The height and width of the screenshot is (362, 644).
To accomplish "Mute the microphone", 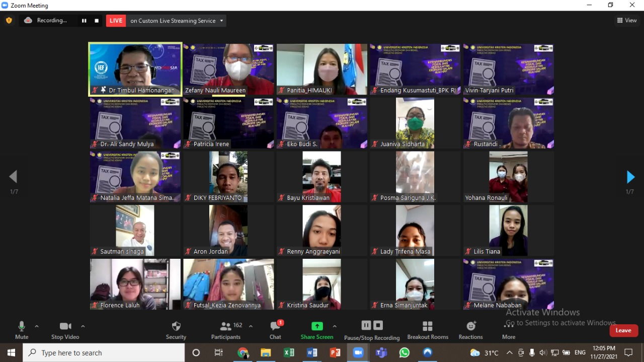I will click(x=22, y=326).
